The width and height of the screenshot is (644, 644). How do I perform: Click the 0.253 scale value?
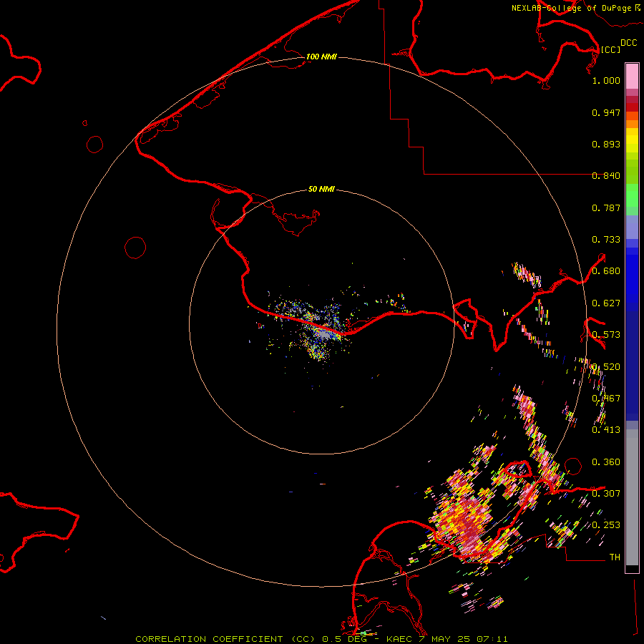tap(606, 525)
